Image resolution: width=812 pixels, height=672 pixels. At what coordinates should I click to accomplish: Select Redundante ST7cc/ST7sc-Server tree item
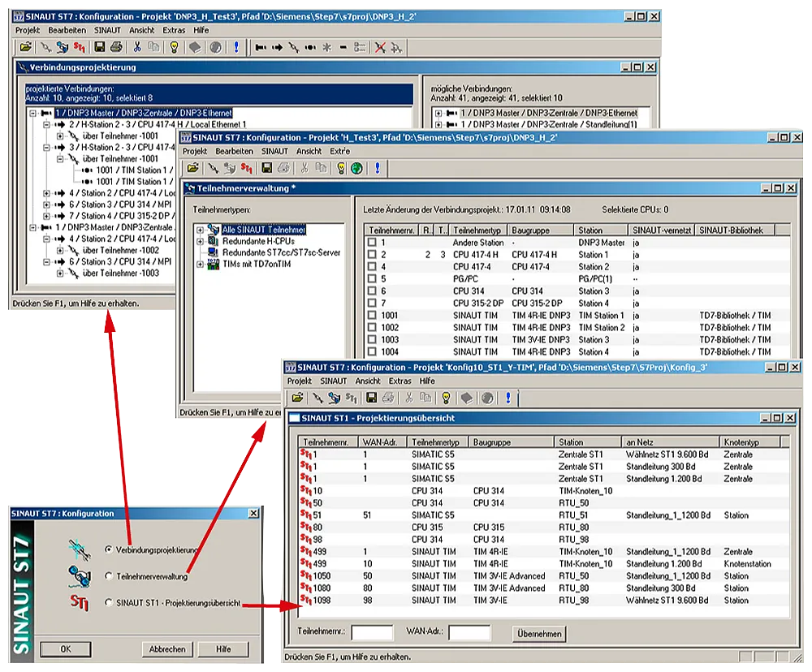pyautogui.click(x=281, y=252)
